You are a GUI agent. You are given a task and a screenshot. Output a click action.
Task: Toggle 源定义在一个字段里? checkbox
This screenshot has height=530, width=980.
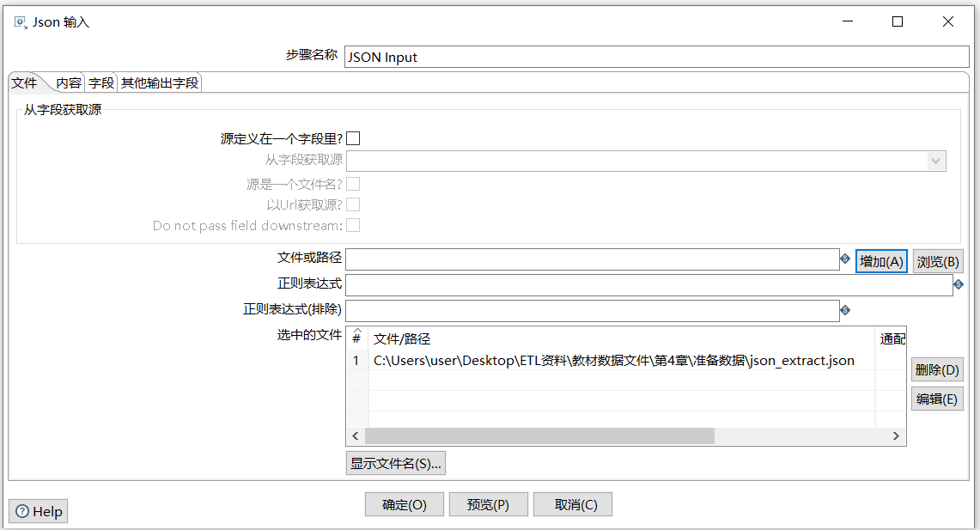tap(353, 138)
